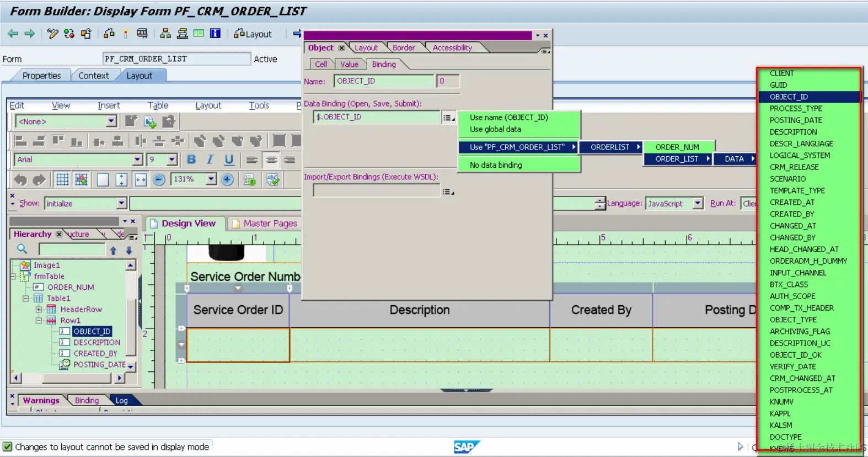The image size is (868, 457).
Task: Open the Data Binding options menu button
Action: (x=449, y=118)
